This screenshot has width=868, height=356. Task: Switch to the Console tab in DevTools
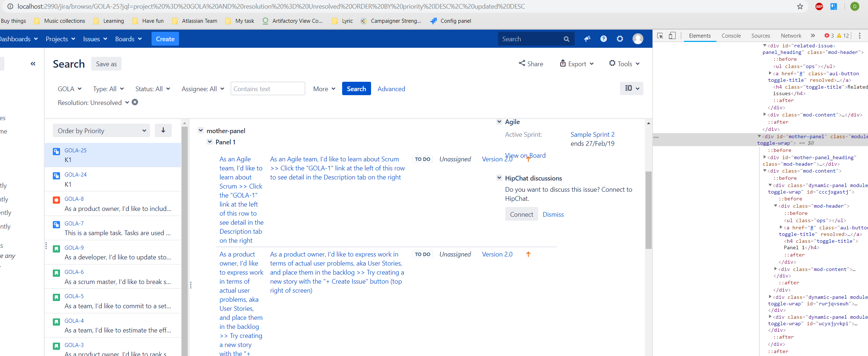(x=731, y=35)
